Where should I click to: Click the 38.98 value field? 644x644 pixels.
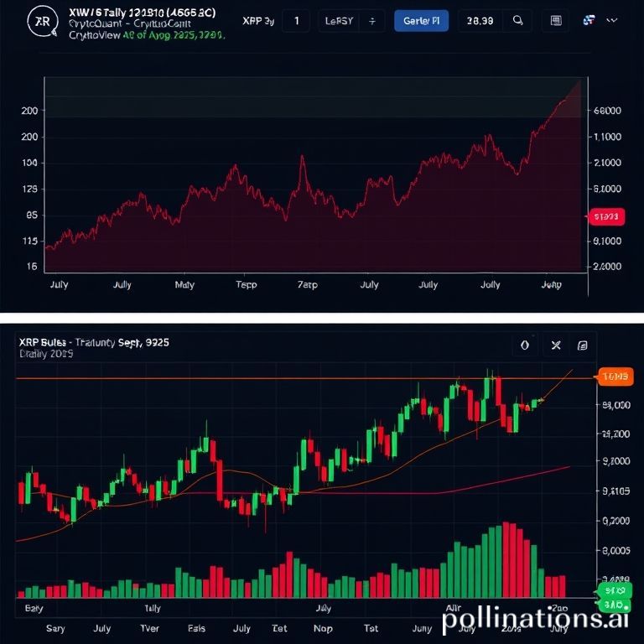(x=480, y=20)
